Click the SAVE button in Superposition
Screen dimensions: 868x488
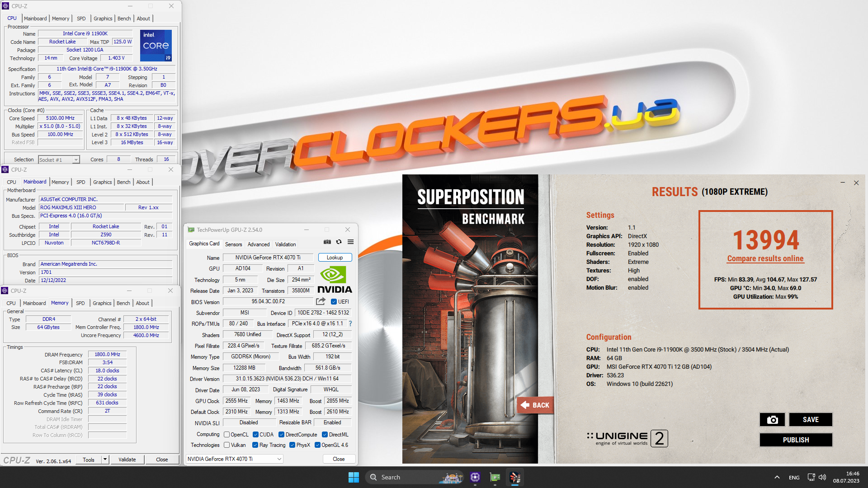[x=811, y=419]
